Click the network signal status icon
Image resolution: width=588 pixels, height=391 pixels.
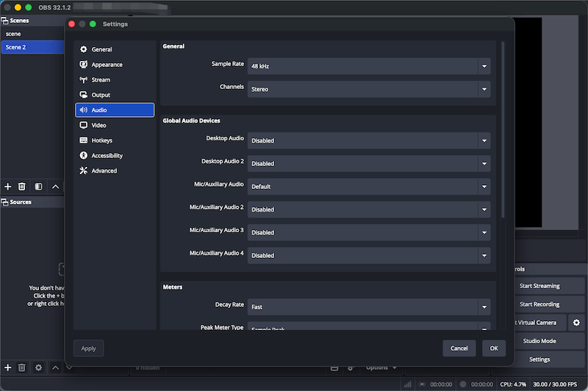click(x=408, y=384)
